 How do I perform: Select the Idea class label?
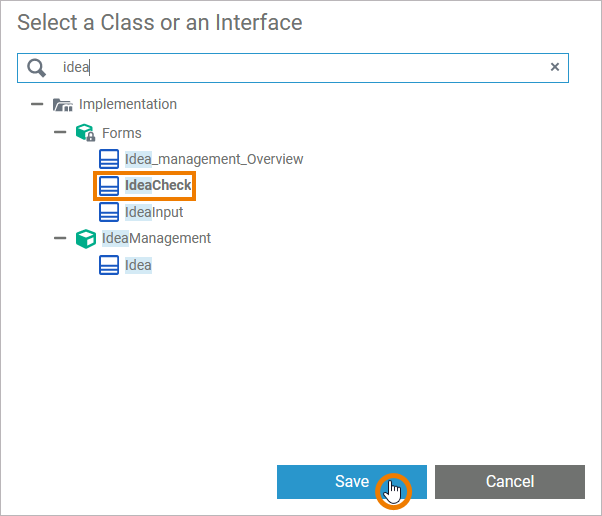[x=138, y=265]
